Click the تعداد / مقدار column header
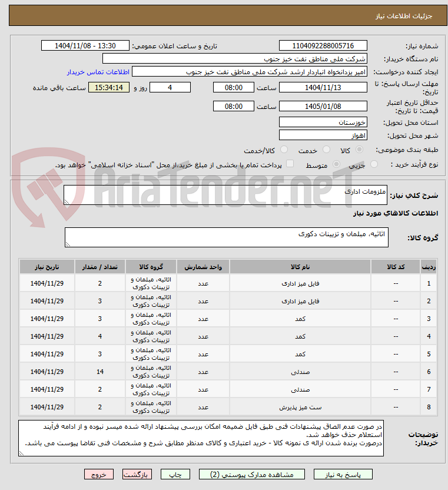This screenshot has height=490, width=448. click(100, 267)
